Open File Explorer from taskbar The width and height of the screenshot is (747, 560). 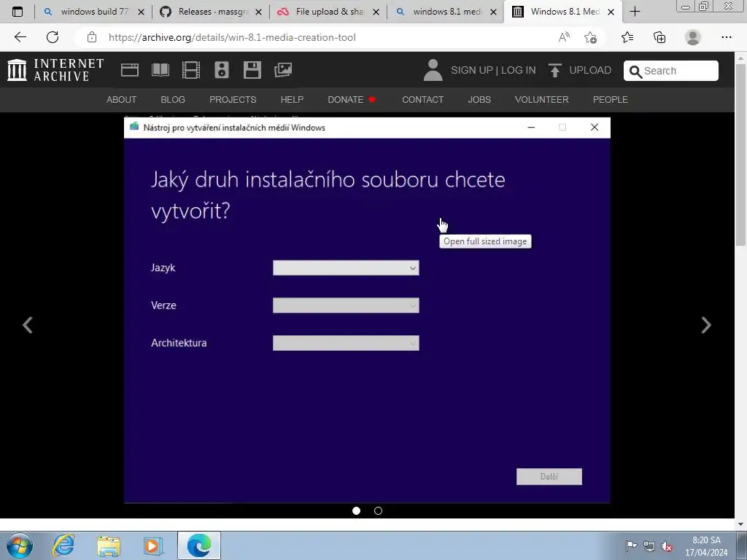click(109, 545)
